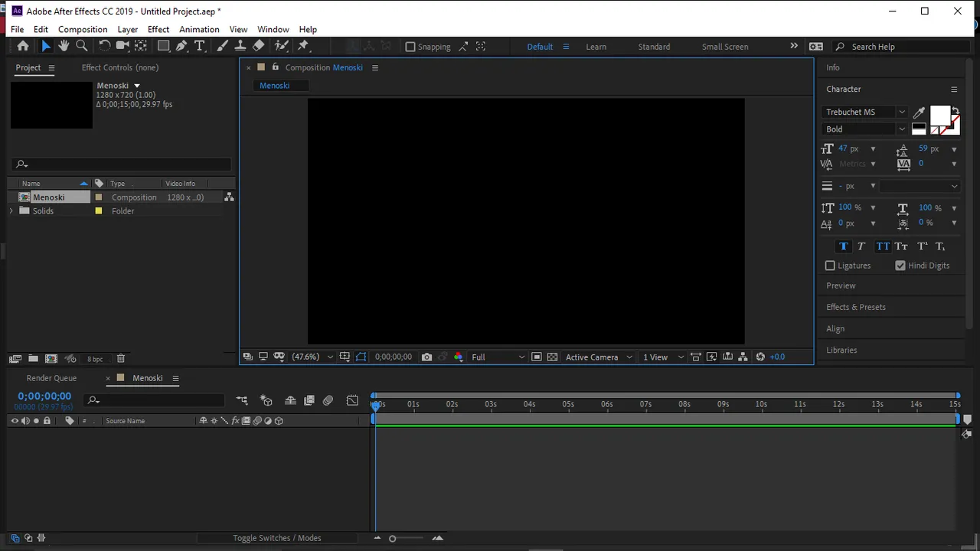Image resolution: width=980 pixels, height=551 pixels.
Task: Click Create new composition icon in Project panel
Action: coord(51,358)
